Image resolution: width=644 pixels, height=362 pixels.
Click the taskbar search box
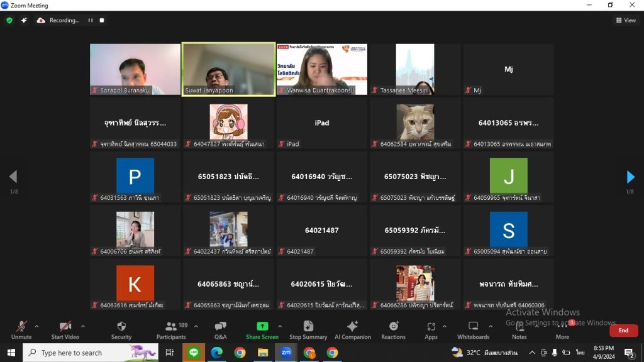click(x=91, y=353)
